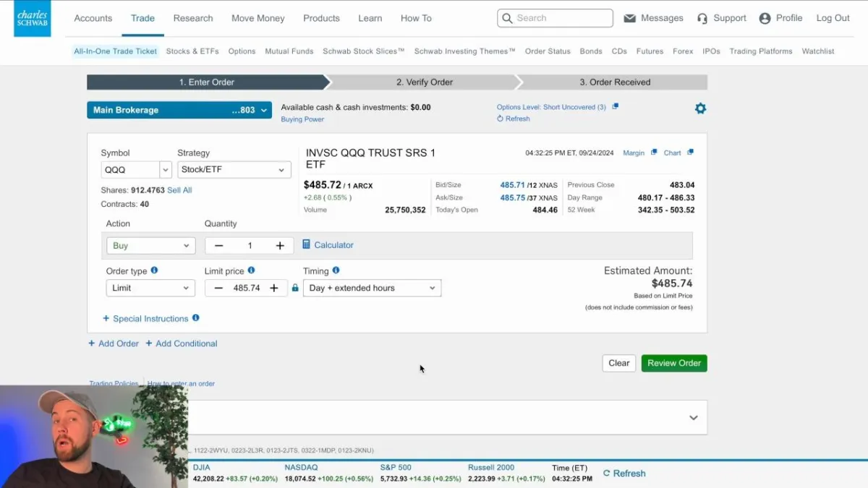
Task: Open the Strategy dropdown
Action: click(234, 170)
